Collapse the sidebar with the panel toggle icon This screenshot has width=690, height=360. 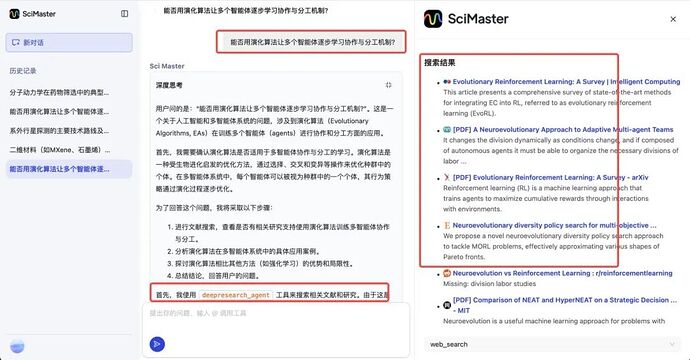[125, 14]
